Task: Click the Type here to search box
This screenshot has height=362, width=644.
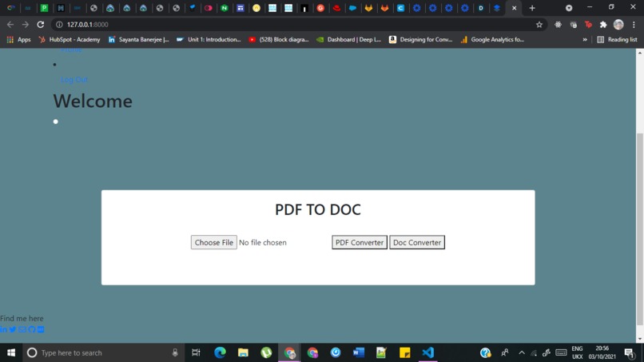Action: click(x=103, y=352)
